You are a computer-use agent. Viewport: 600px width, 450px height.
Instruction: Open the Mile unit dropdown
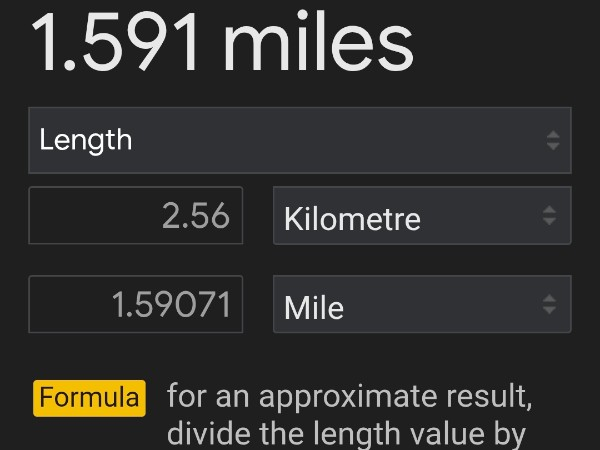pos(421,304)
